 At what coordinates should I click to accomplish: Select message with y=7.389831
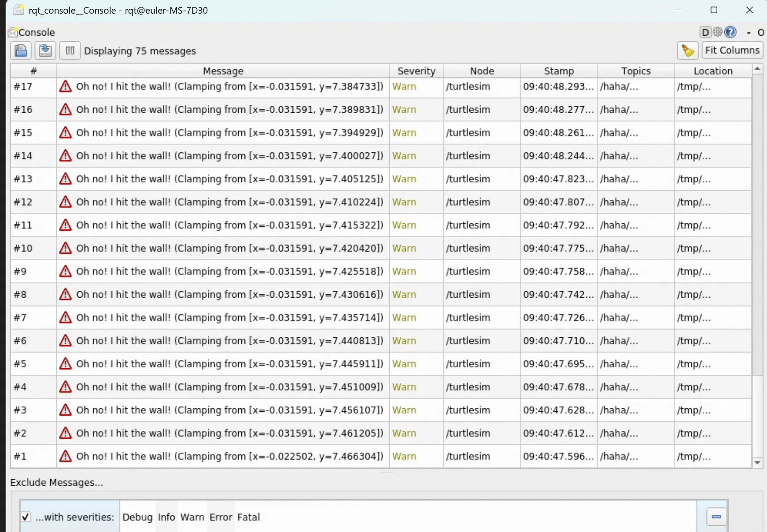tap(223, 109)
